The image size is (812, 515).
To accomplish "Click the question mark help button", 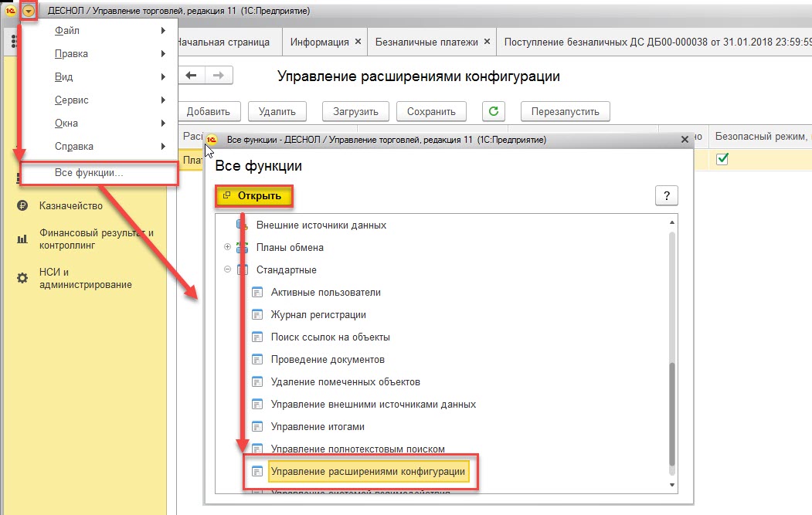I will tap(667, 195).
